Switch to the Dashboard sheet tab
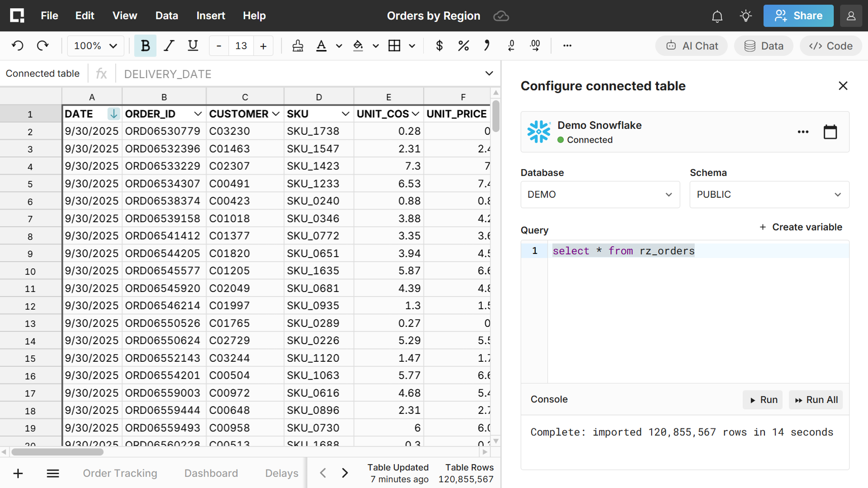Image resolution: width=868 pixels, height=488 pixels. (211, 473)
